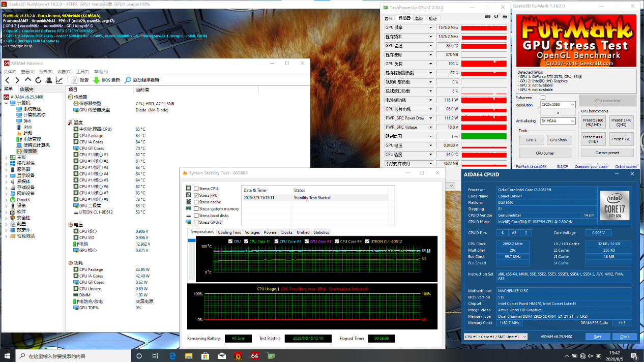This screenshot has height=362, width=644.
Task: Select stability test log row 'Stability Test: Started'
Action: pyautogui.click(x=315, y=198)
